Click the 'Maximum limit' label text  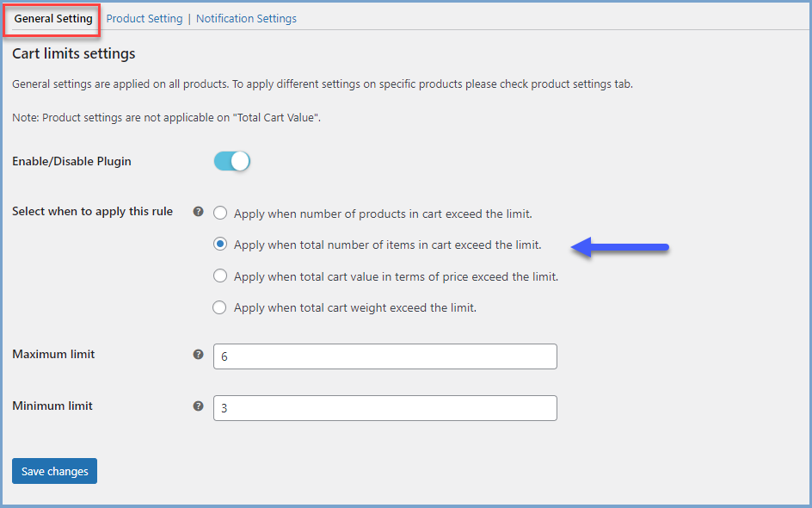tap(53, 354)
